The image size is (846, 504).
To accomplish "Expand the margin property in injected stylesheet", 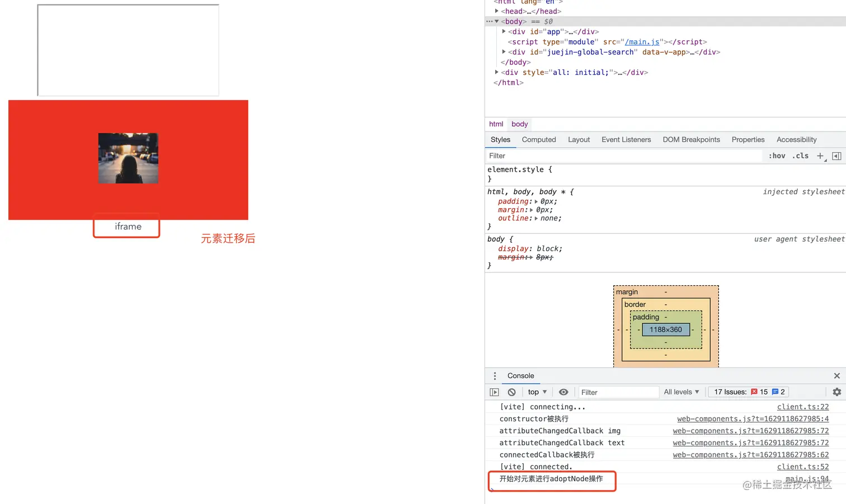I will (532, 210).
